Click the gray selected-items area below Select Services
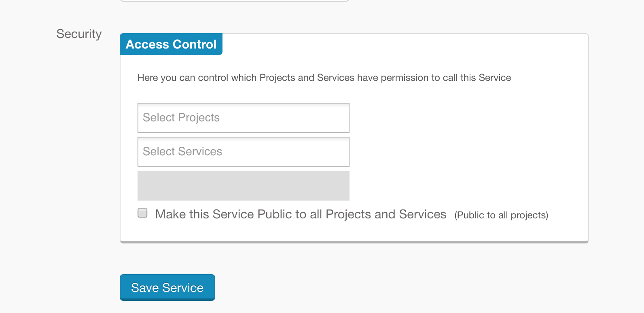 (243, 185)
